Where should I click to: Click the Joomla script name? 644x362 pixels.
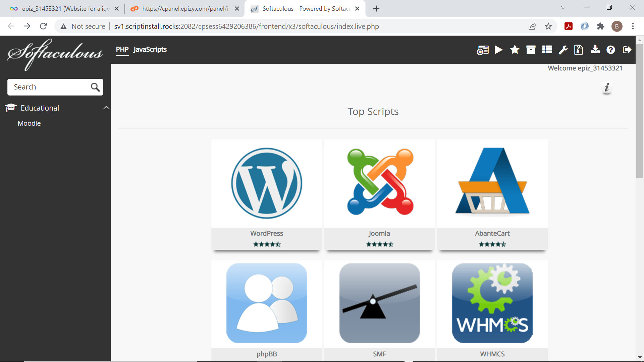[x=379, y=233]
